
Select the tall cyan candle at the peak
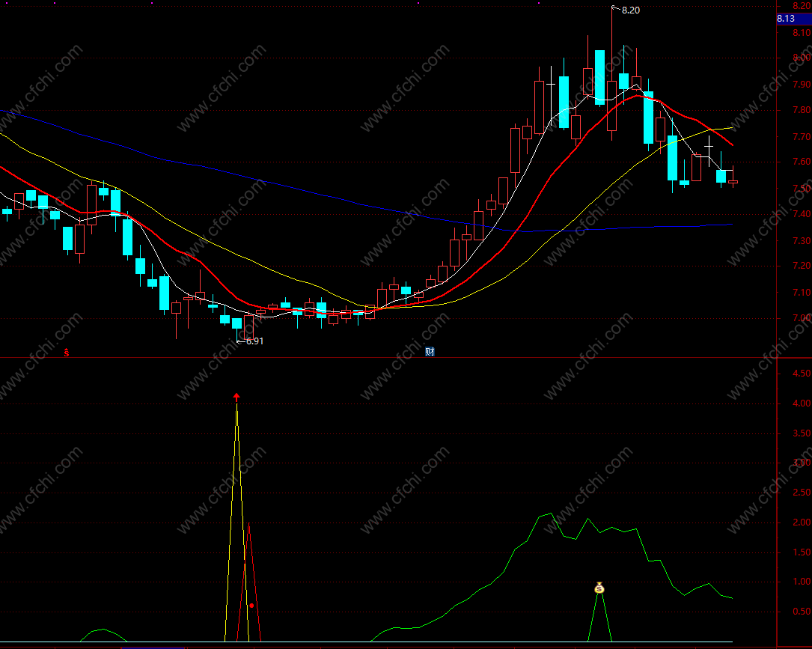(x=599, y=78)
